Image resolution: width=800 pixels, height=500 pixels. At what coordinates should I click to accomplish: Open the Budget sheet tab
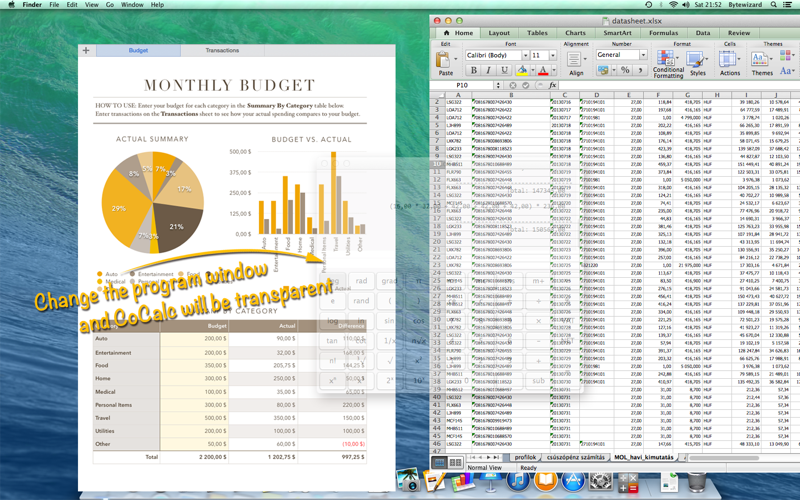pos(138,51)
